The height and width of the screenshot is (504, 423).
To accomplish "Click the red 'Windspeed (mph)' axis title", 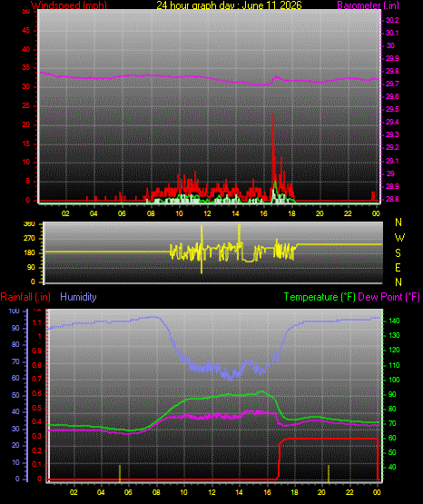I will tap(69, 5).
